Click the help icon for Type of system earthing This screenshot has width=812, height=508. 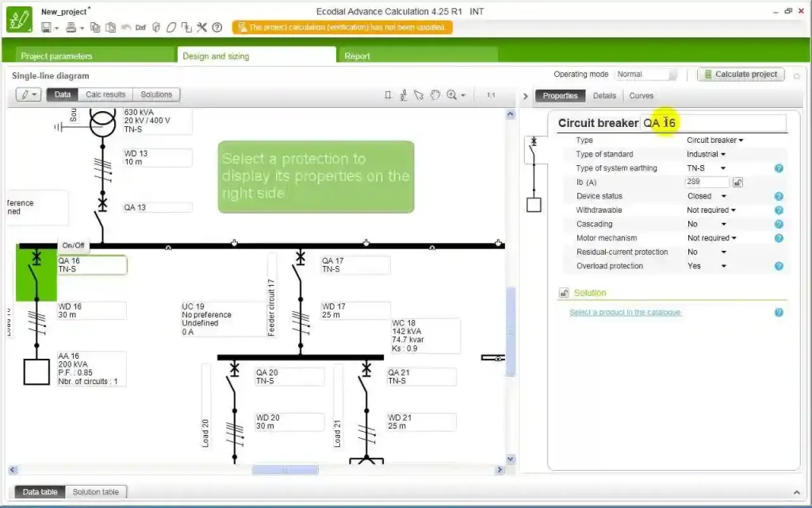point(779,168)
